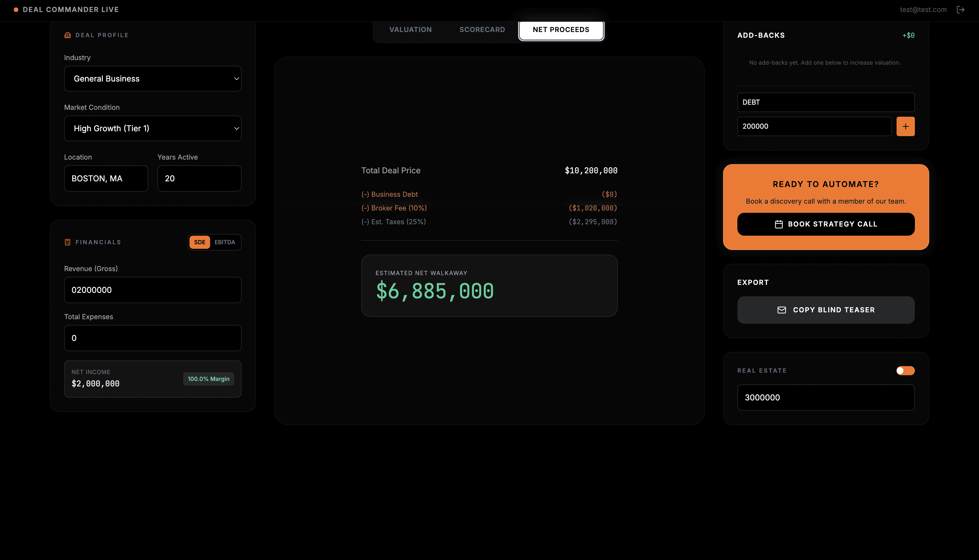
Task: Expand the Market Condition dropdown
Action: click(153, 128)
